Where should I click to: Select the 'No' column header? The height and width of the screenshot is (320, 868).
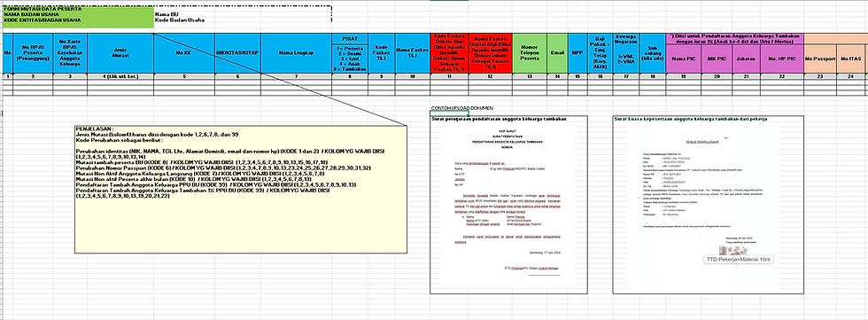coord(7,52)
